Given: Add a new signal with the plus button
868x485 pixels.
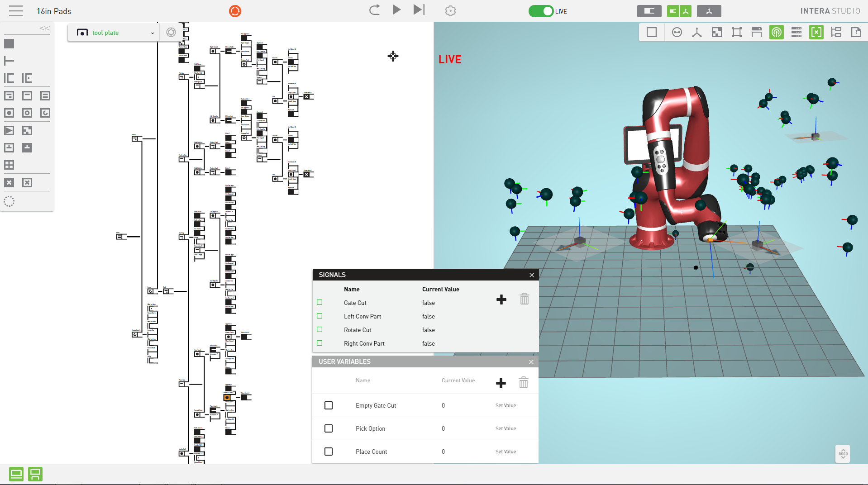Looking at the screenshot, I should [501, 299].
